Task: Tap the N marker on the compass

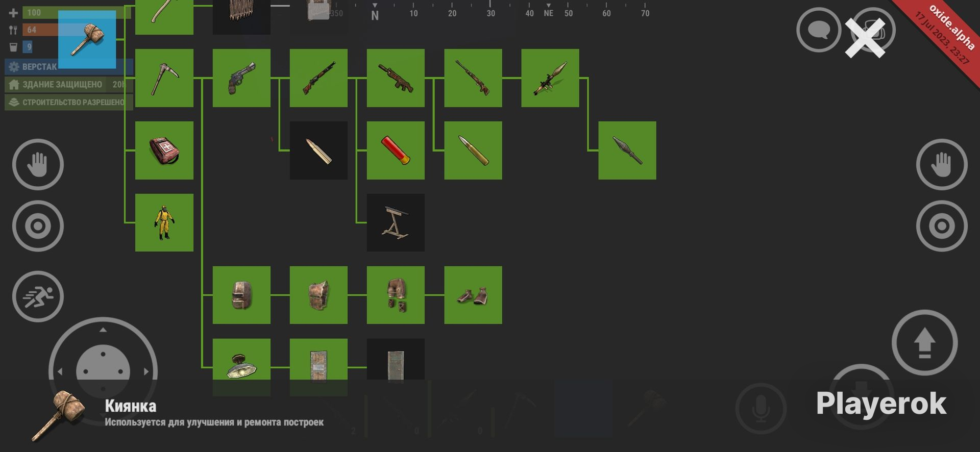Action: [x=375, y=16]
